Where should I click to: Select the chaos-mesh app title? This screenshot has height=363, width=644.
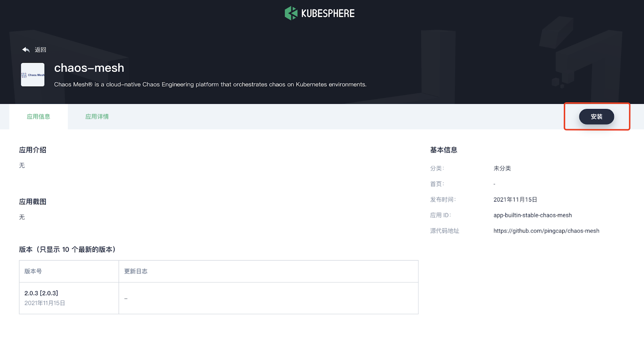point(89,68)
